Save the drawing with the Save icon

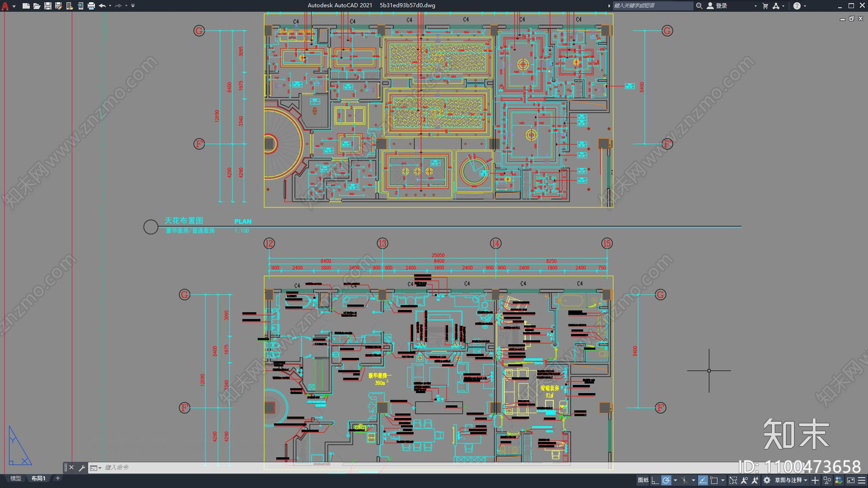(x=48, y=5)
